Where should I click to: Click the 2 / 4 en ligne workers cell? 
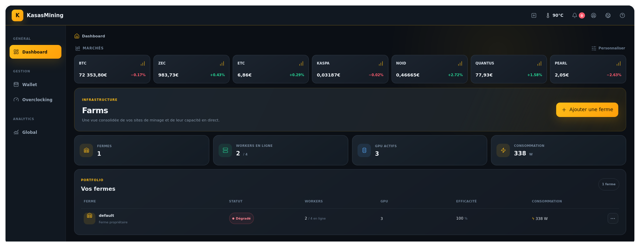(x=315, y=219)
